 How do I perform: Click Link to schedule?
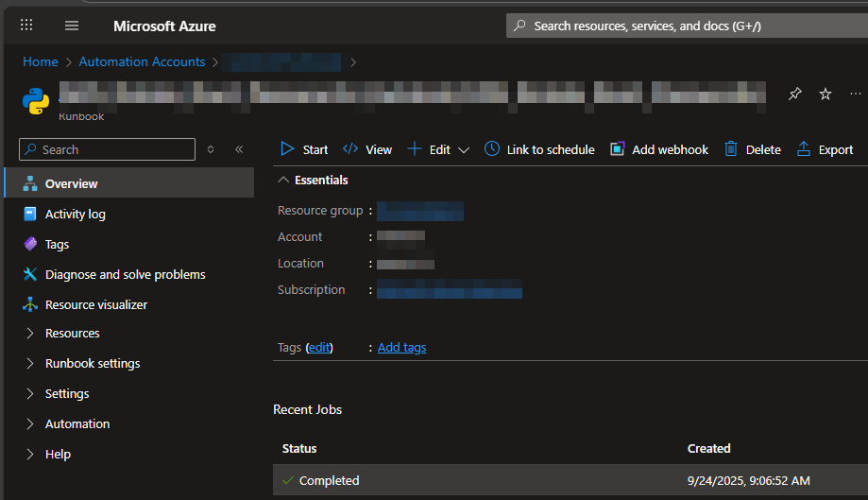click(x=539, y=149)
